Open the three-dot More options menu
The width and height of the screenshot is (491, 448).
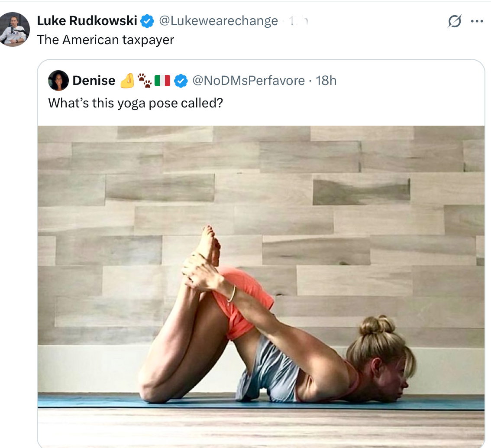pyautogui.click(x=477, y=21)
